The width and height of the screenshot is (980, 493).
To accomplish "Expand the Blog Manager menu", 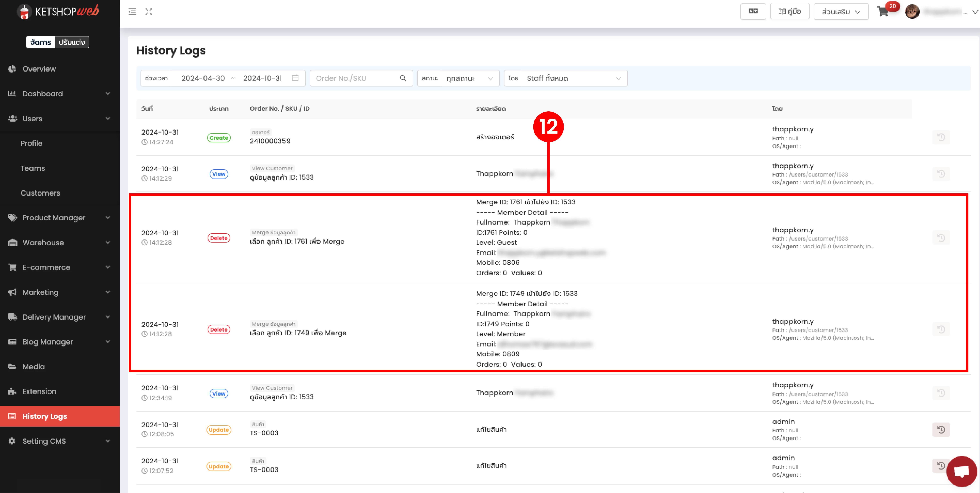I will 60,341.
